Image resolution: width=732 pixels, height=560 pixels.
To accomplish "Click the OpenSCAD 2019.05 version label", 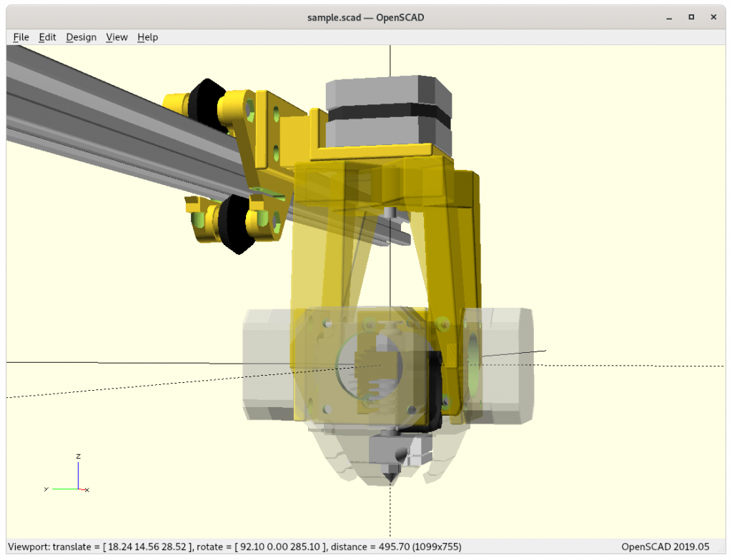I will [666, 547].
